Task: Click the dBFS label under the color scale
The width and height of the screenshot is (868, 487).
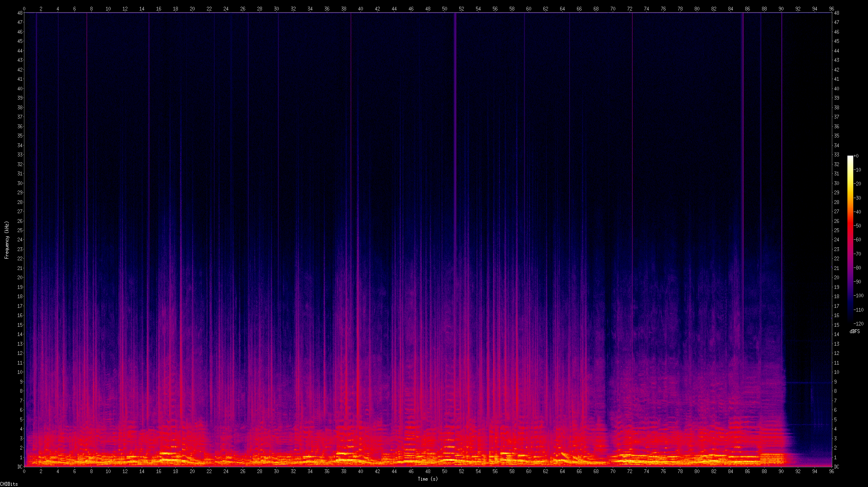Action: click(854, 331)
